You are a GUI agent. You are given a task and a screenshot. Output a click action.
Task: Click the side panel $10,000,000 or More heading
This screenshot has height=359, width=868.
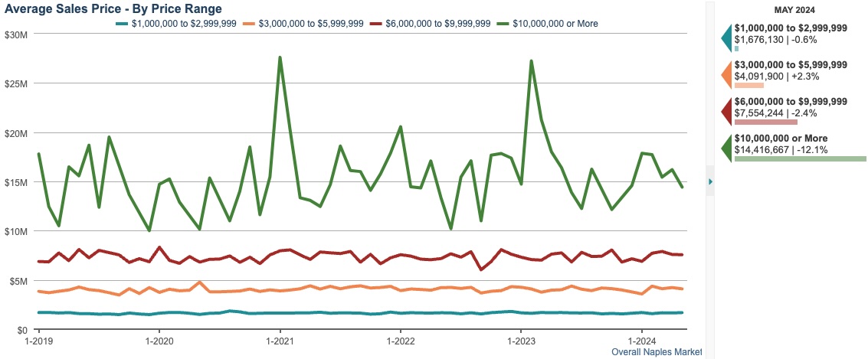pyautogui.click(x=781, y=139)
